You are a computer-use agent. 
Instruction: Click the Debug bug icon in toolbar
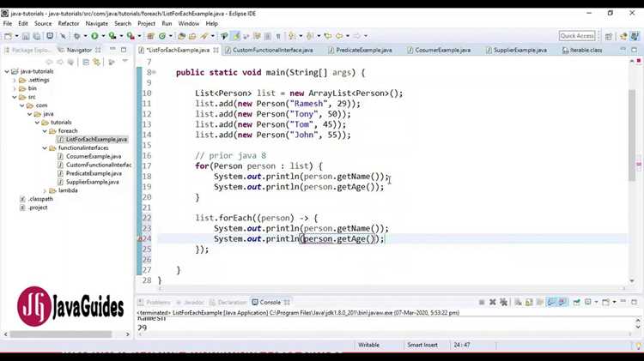point(76,36)
